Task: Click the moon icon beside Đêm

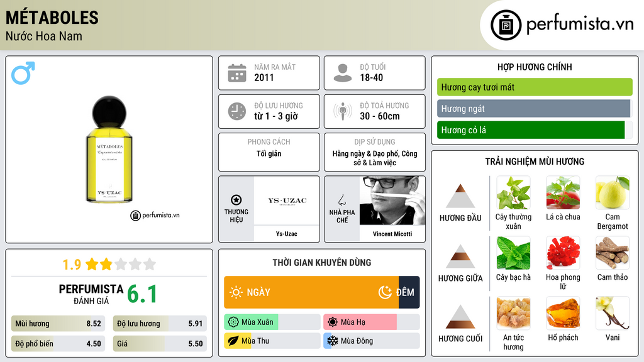Action: pyautogui.click(x=385, y=292)
